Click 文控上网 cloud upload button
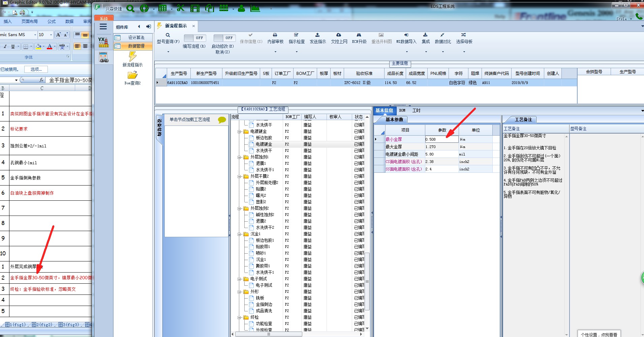 (x=339, y=38)
